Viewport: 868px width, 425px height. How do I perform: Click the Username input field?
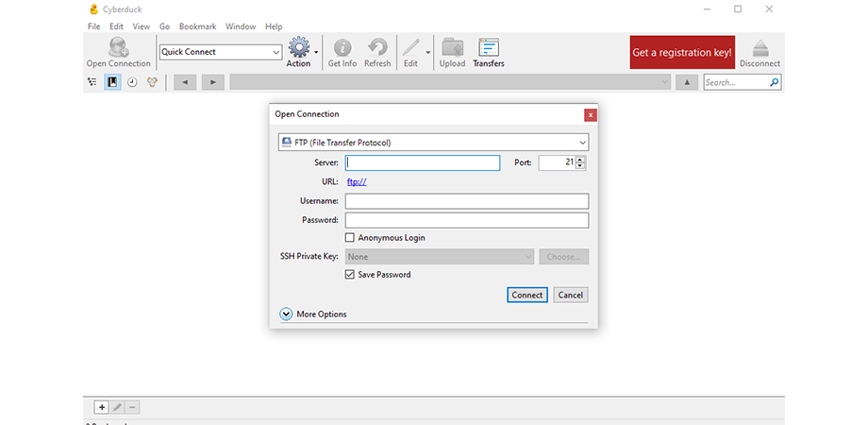pyautogui.click(x=467, y=201)
